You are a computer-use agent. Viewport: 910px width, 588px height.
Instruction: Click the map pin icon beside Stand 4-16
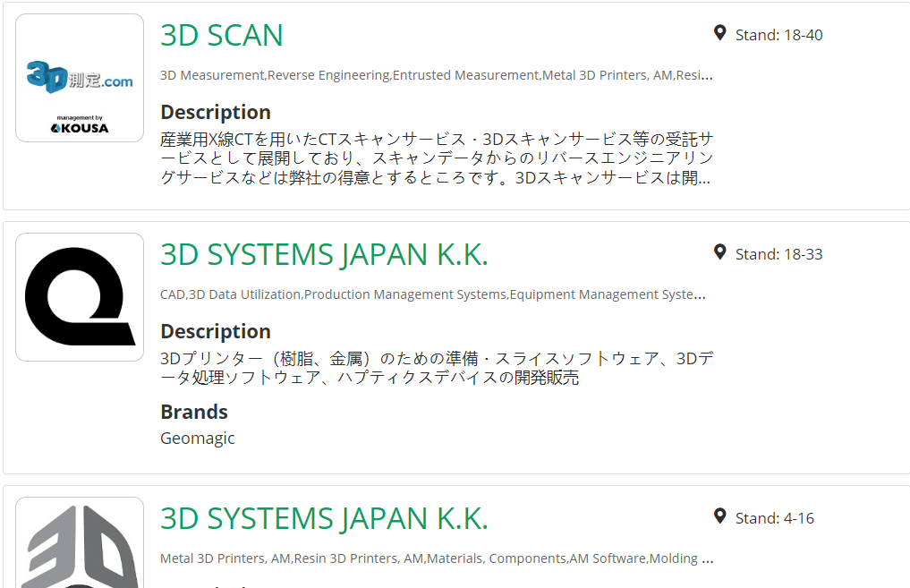pyautogui.click(x=719, y=516)
